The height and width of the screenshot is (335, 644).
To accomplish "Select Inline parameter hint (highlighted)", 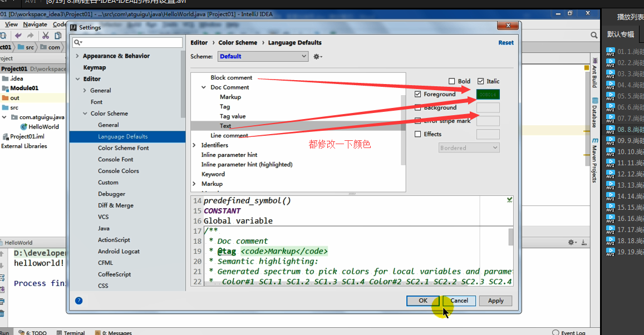I will 247,165.
